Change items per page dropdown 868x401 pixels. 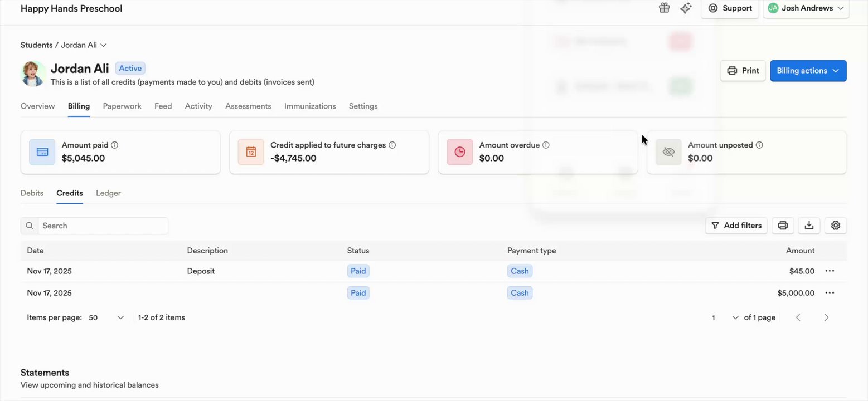tap(106, 317)
